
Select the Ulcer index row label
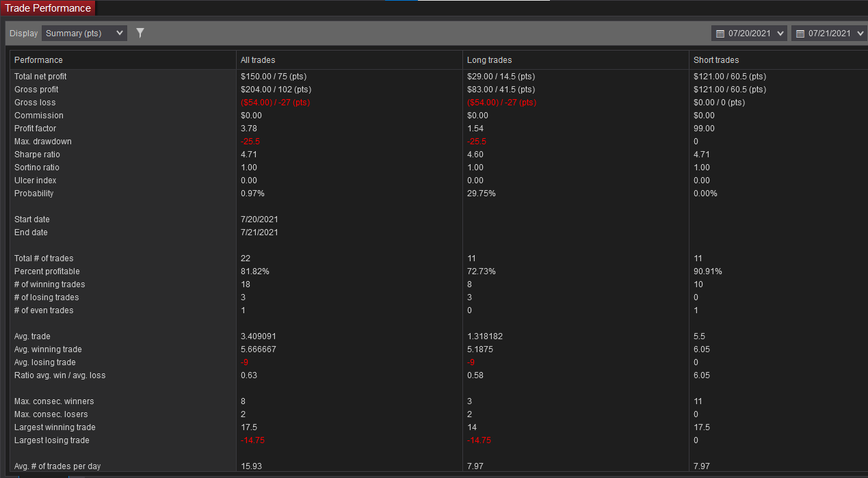click(x=35, y=181)
